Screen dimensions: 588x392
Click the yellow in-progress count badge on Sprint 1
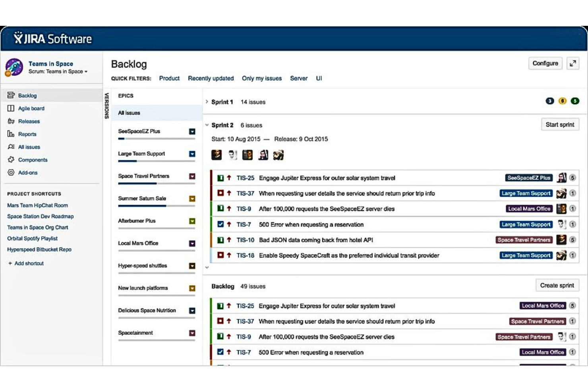point(562,101)
